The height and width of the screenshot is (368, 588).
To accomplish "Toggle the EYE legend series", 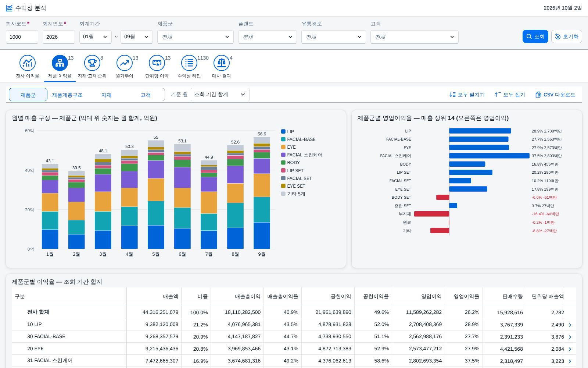I will pos(288,147).
